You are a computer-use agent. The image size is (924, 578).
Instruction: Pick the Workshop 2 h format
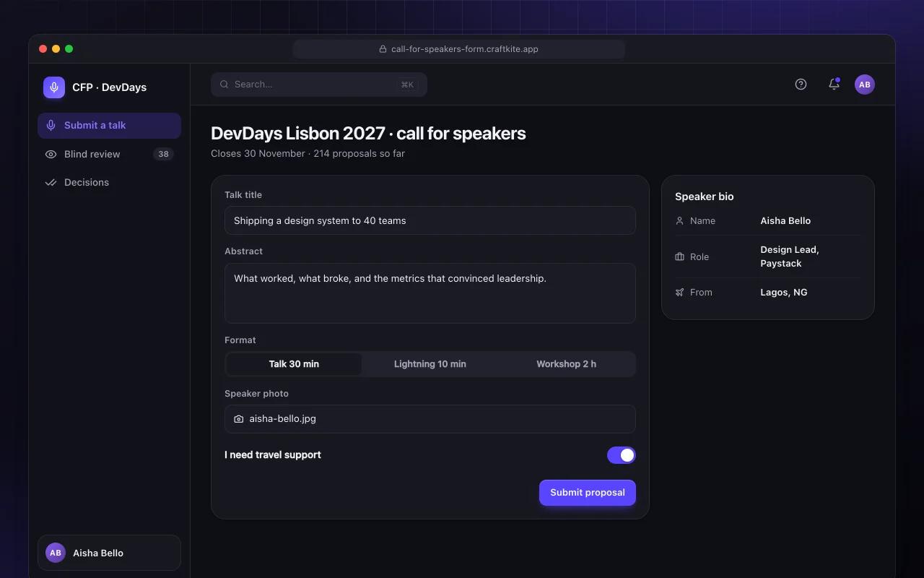tap(567, 364)
